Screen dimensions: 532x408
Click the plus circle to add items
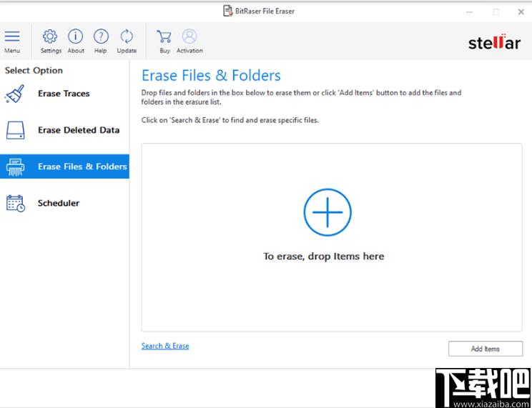pos(327,212)
